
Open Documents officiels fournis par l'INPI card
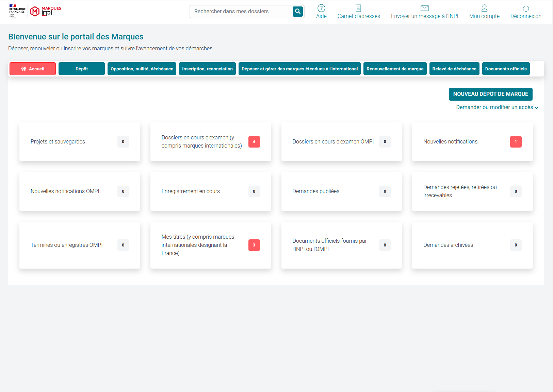tap(341, 245)
